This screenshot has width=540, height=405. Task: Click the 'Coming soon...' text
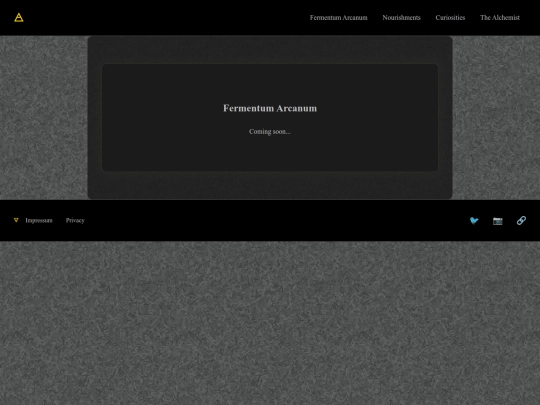point(270,132)
